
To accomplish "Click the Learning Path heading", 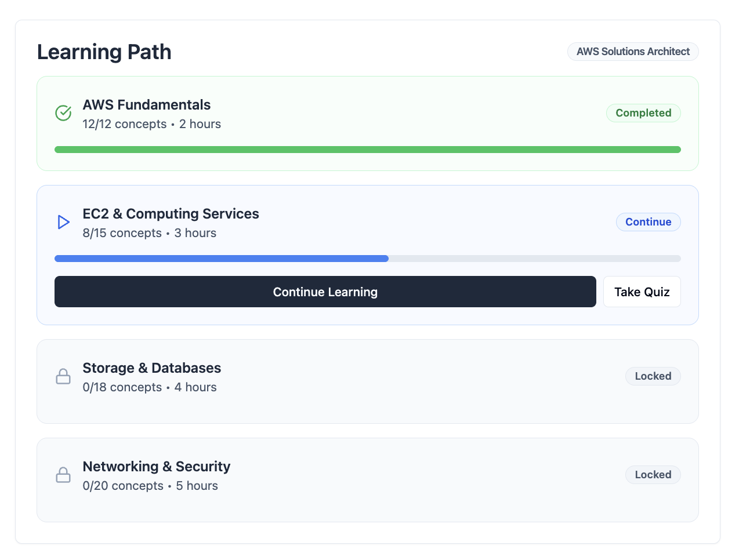I will pyautogui.click(x=104, y=52).
